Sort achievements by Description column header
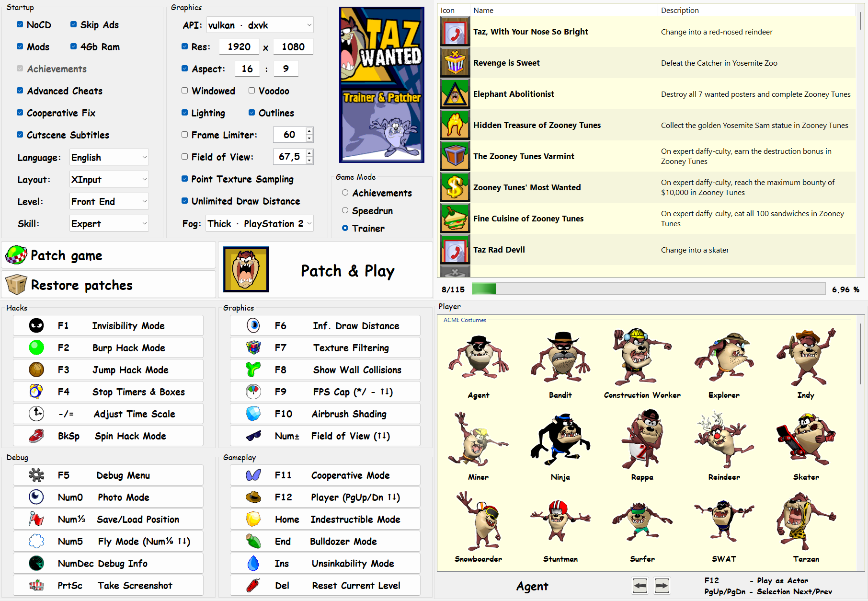This screenshot has height=601, width=868. tap(757, 10)
